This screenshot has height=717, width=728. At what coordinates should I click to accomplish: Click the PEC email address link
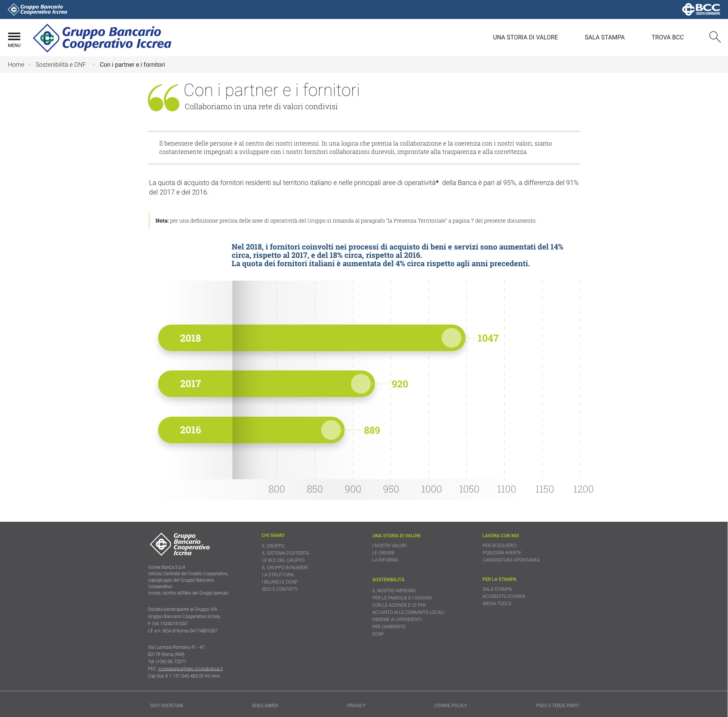point(190,669)
